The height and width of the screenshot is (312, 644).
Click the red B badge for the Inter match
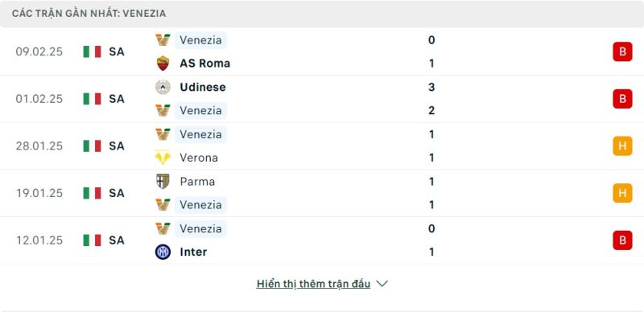[x=622, y=240]
